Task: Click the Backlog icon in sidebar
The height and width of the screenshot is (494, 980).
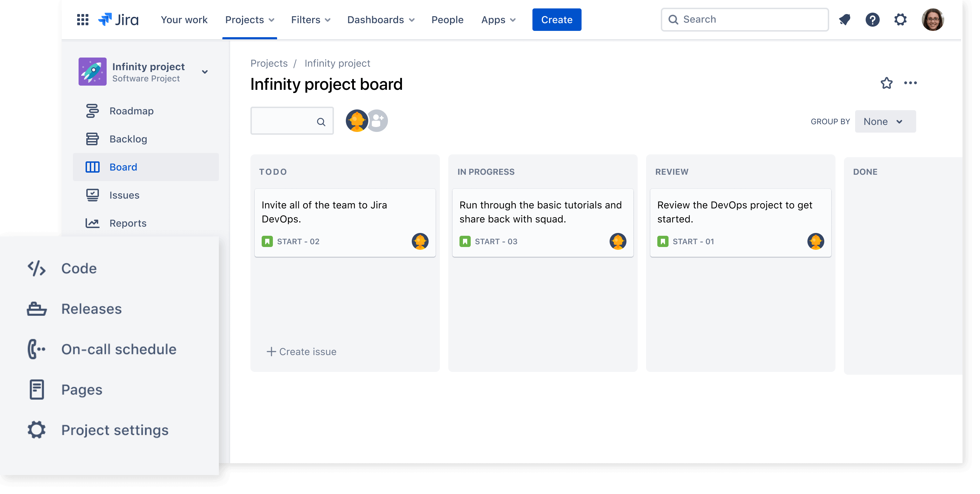Action: (93, 139)
